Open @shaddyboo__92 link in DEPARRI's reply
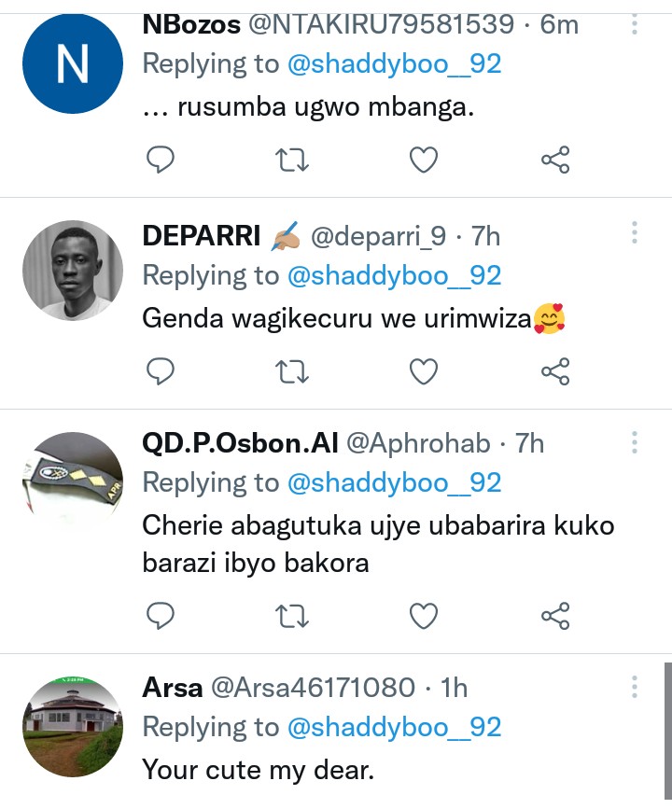The image size is (672, 809). (395, 275)
